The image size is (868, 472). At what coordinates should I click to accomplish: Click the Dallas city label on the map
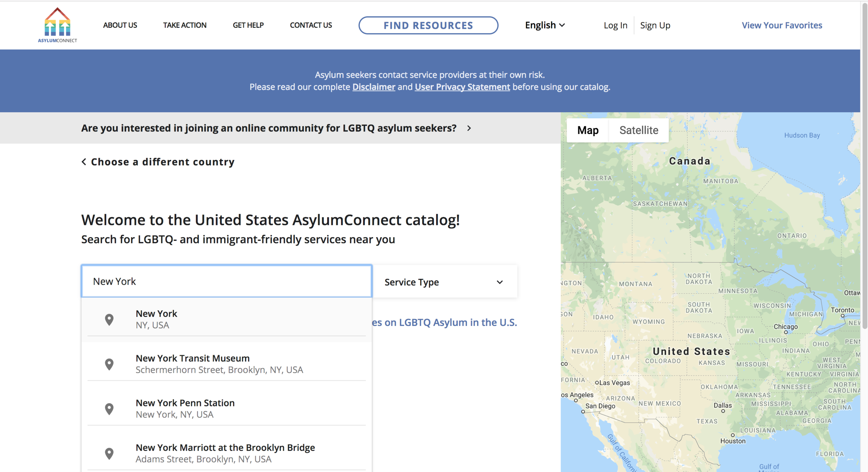(723, 405)
